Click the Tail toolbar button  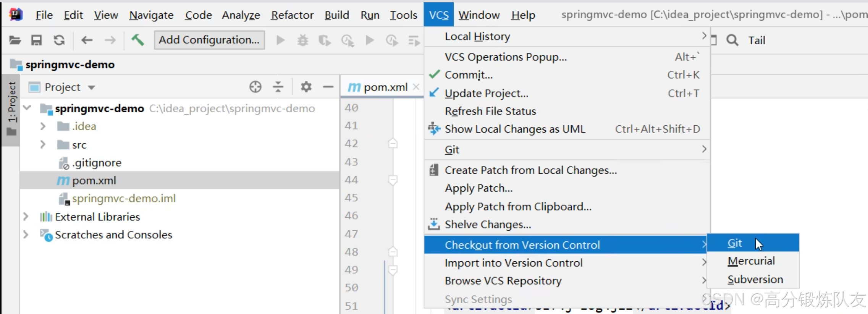756,40
